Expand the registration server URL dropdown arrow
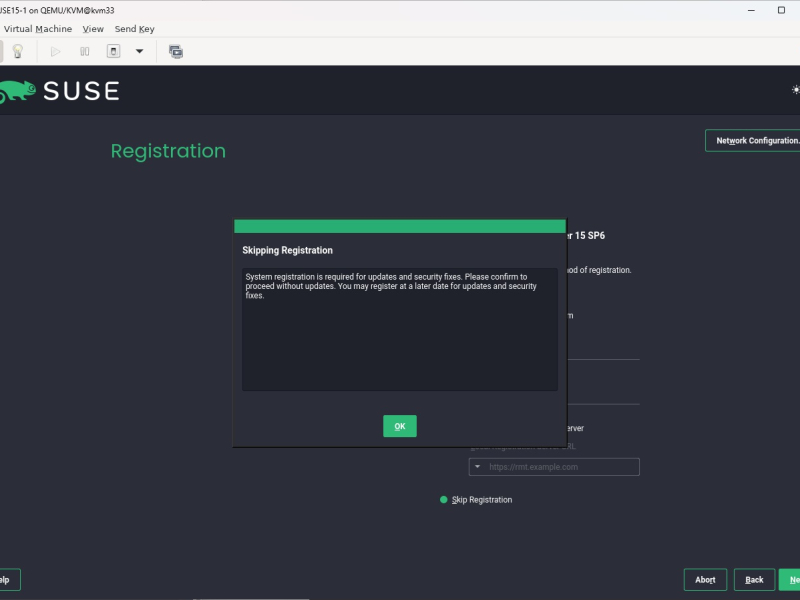The height and width of the screenshot is (600, 800). 478,467
